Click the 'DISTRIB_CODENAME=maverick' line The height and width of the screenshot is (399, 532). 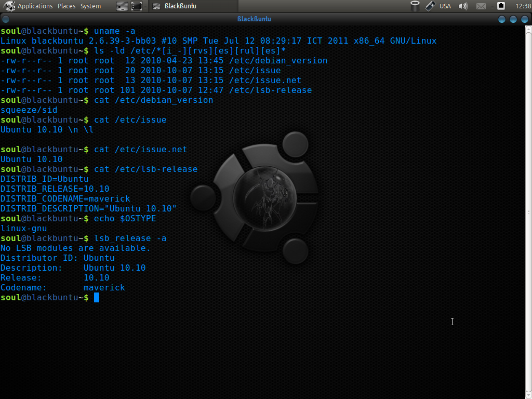pyautogui.click(x=65, y=199)
